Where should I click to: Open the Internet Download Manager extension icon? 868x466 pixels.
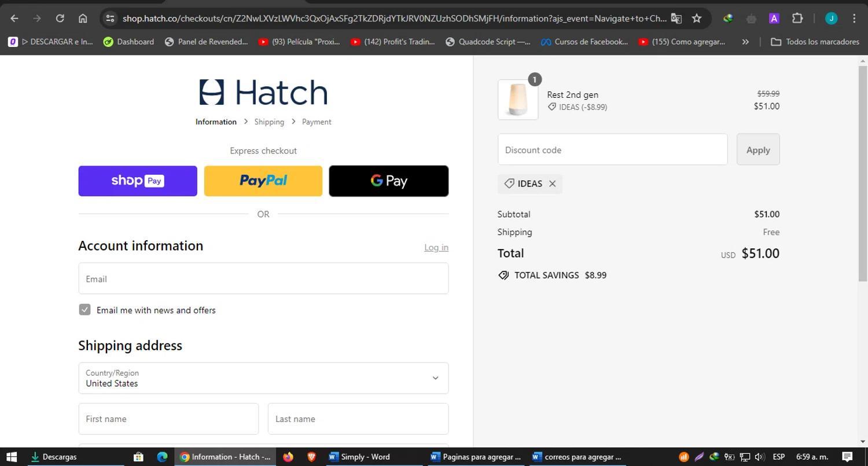coord(728,19)
